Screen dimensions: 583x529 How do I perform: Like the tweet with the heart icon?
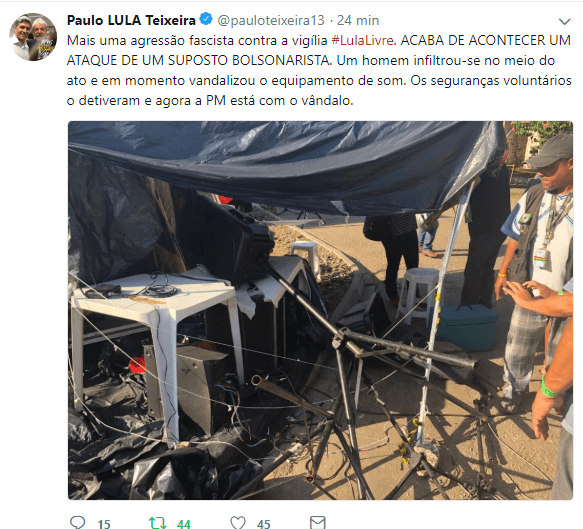(x=238, y=522)
